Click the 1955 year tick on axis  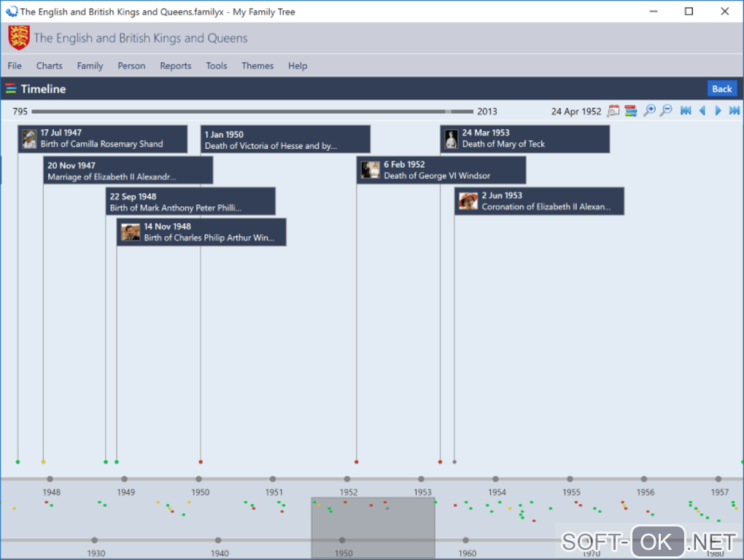coord(570,479)
